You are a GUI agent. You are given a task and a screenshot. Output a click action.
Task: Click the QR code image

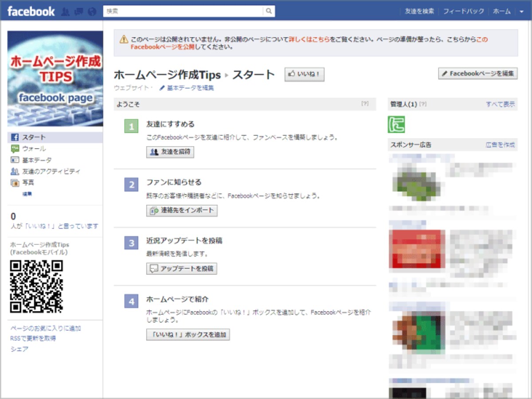click(x=36, y=286)
